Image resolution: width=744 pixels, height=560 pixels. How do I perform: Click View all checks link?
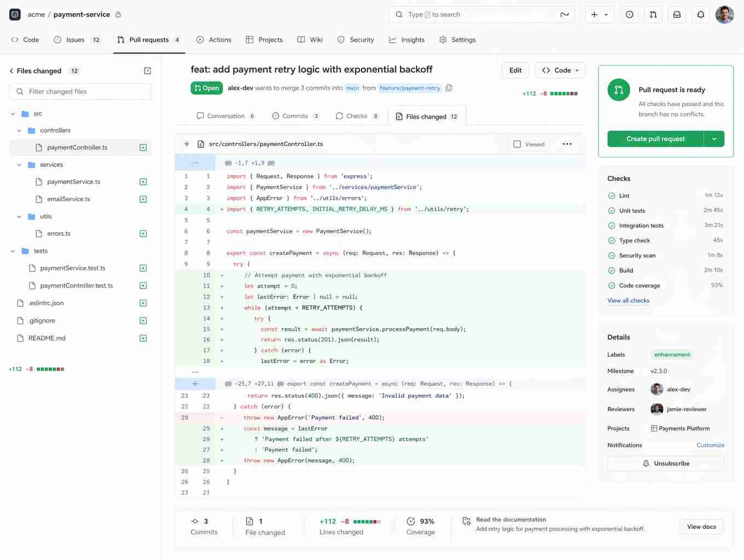tap(628, 301)
